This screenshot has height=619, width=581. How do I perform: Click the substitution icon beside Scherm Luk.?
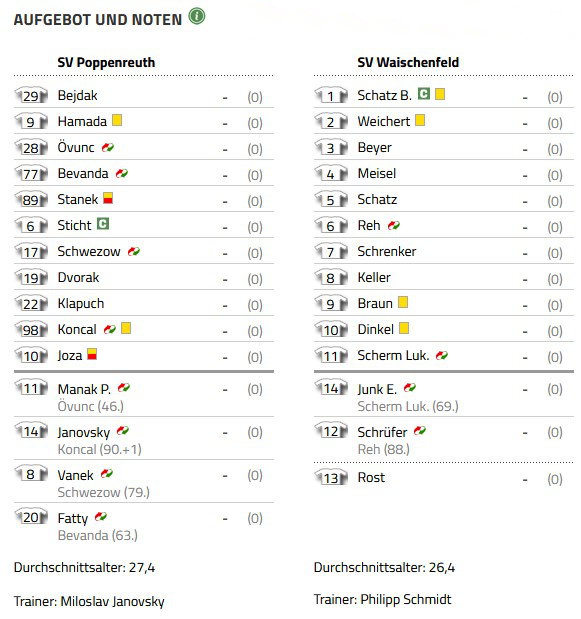442,356
